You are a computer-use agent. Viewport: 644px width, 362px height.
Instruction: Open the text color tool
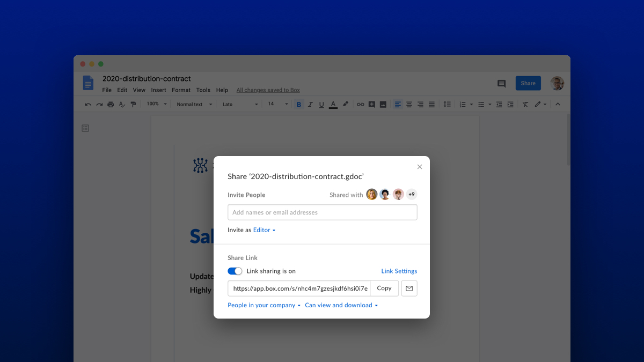click(333, 104)
